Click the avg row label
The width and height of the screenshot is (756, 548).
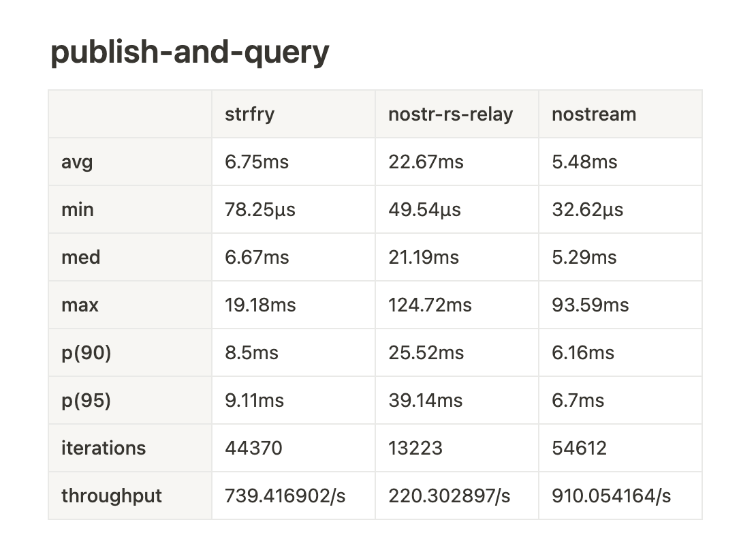[77, 163]
